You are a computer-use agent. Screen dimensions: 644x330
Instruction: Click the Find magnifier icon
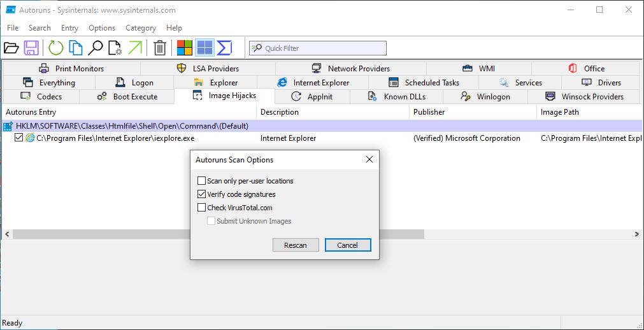click(96, 48)
